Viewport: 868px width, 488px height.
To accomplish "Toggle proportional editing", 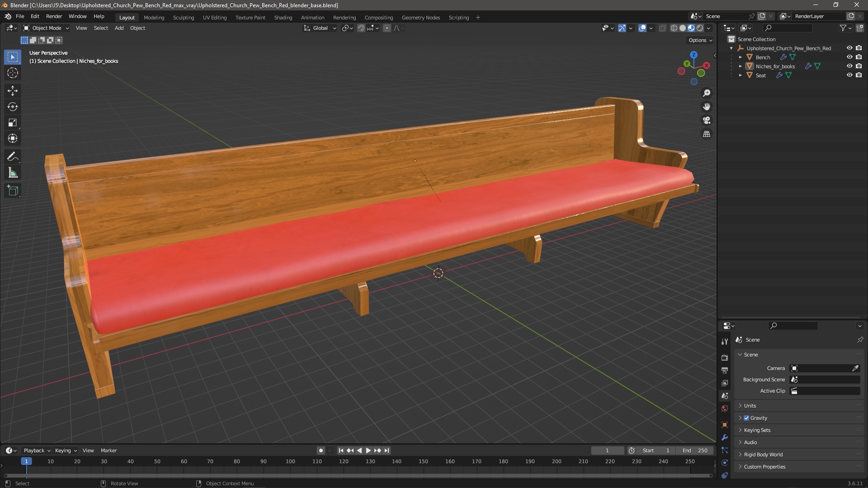I will pos(387,28).
